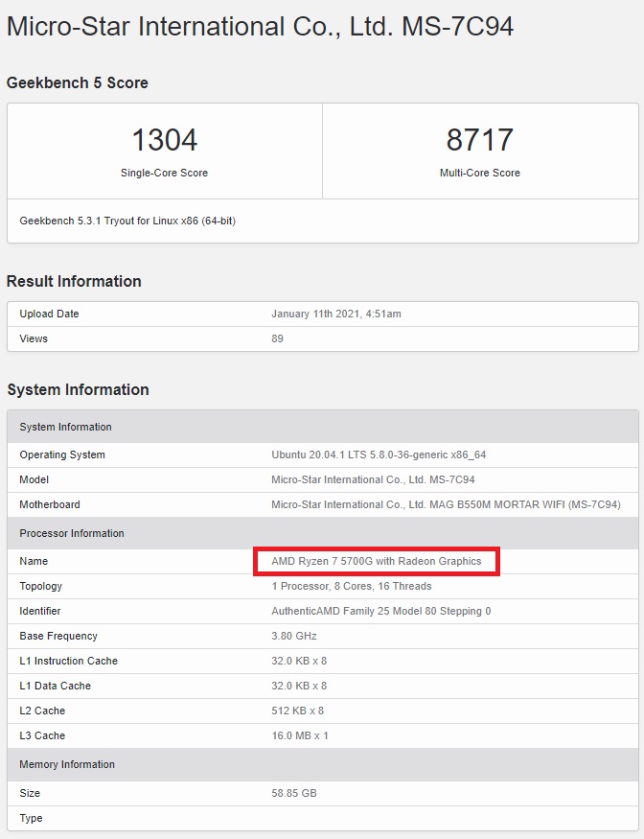Click the upload date January 11th 2021
The width and height of the screenshot is (644, 839).
point(336,314)
